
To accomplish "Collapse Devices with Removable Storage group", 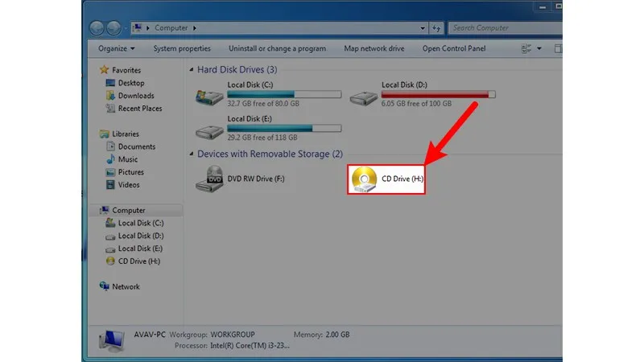I will 192,154.
